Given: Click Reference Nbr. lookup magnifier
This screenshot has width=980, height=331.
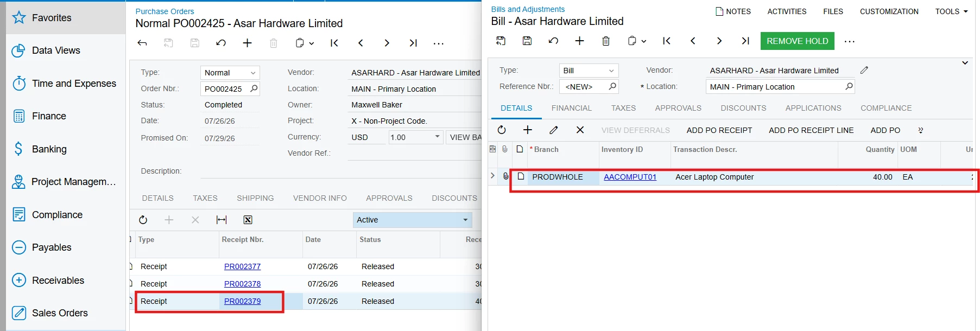Looking at the screenshot, I should pos(612,86).
